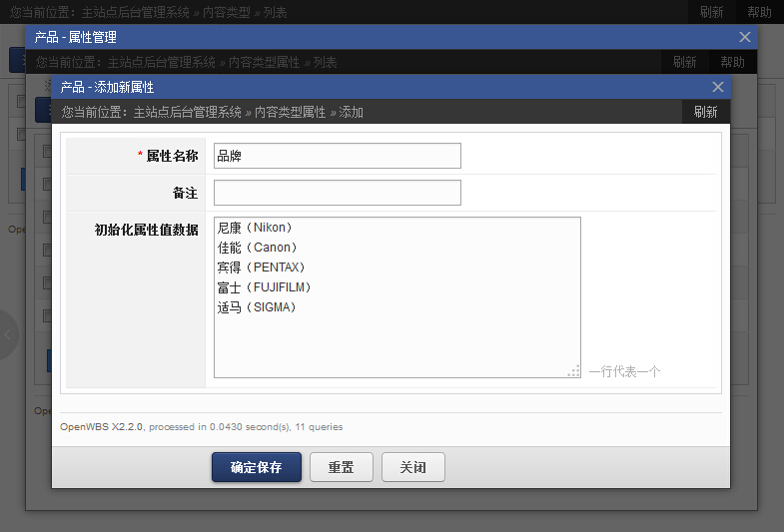This screenshot has height=532, width=784.
Task: Open the OpenWBS X2.2.0 footer link
Action: pos(102,427)
